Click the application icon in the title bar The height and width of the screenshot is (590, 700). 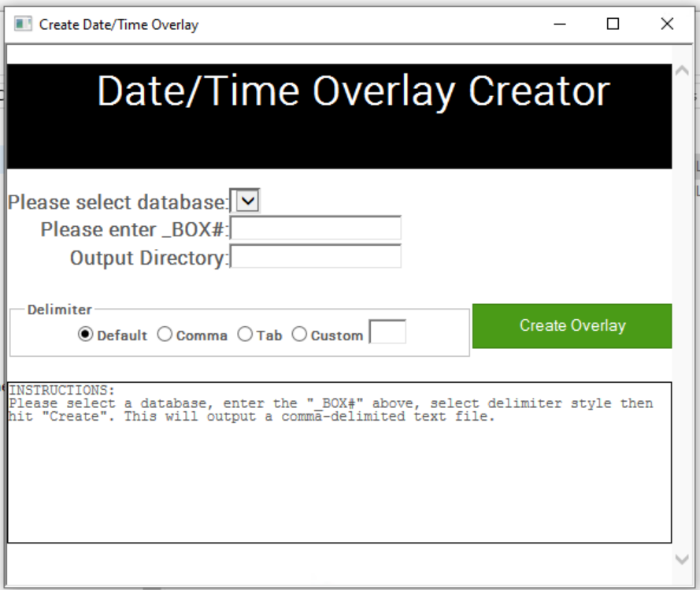[21, 24]
